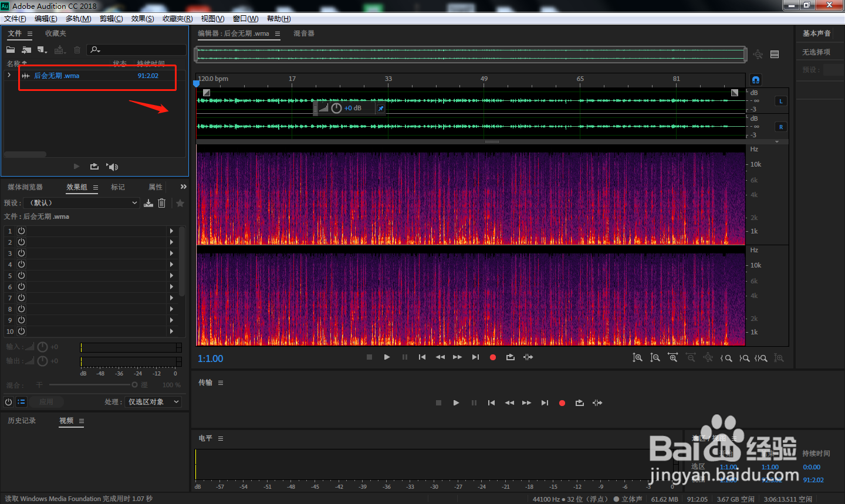
Task: Click the fade-in handle on waveform
Action: [x=207, y=93]
